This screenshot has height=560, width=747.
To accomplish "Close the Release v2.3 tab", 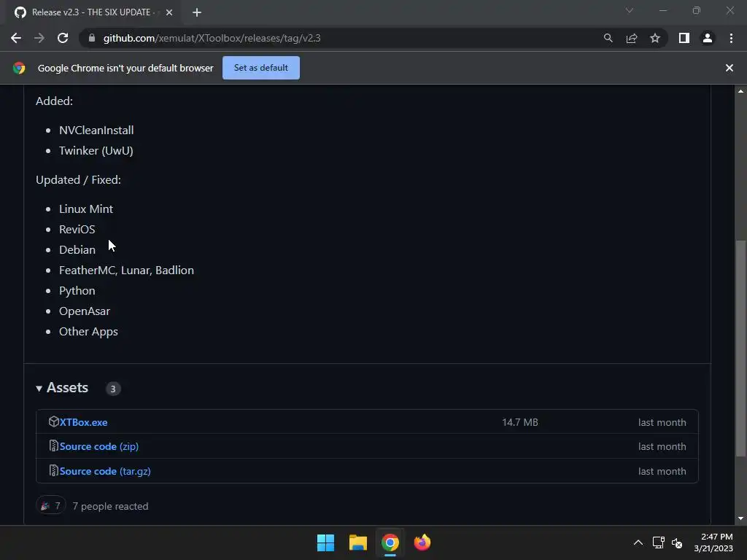I will pyautogui.click(x=169, y=12).
